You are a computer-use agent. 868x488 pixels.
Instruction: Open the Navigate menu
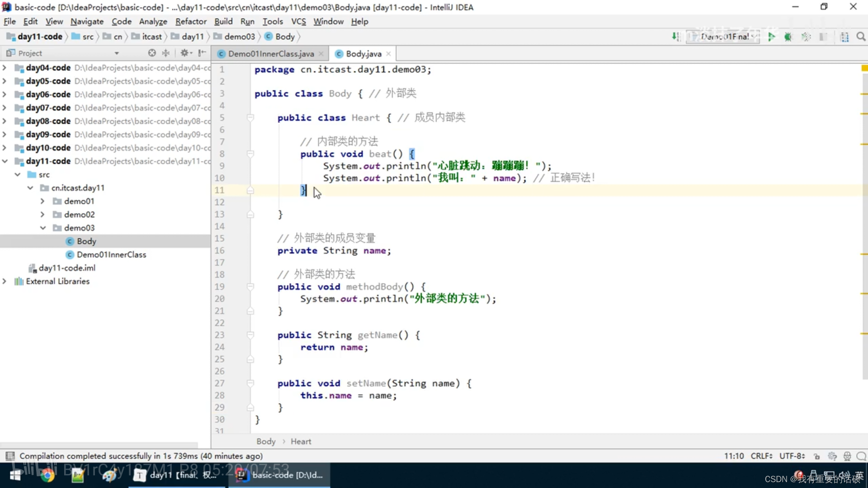(87, 21)
